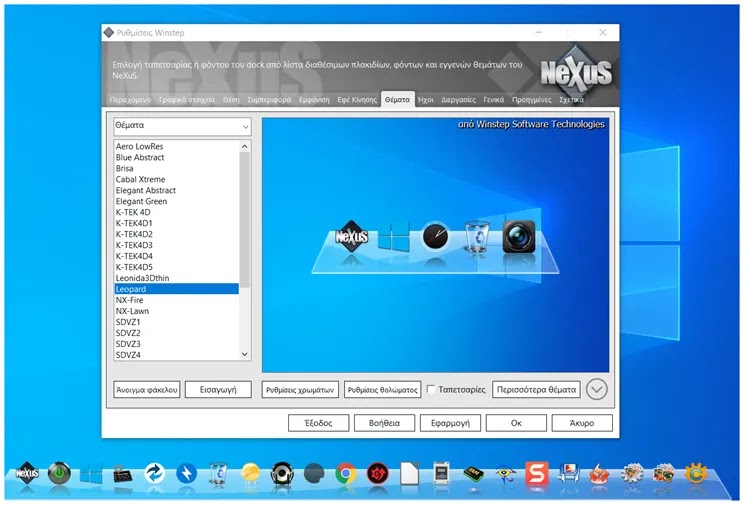Select the K-TEK4D3 theme

coord(177,245)
